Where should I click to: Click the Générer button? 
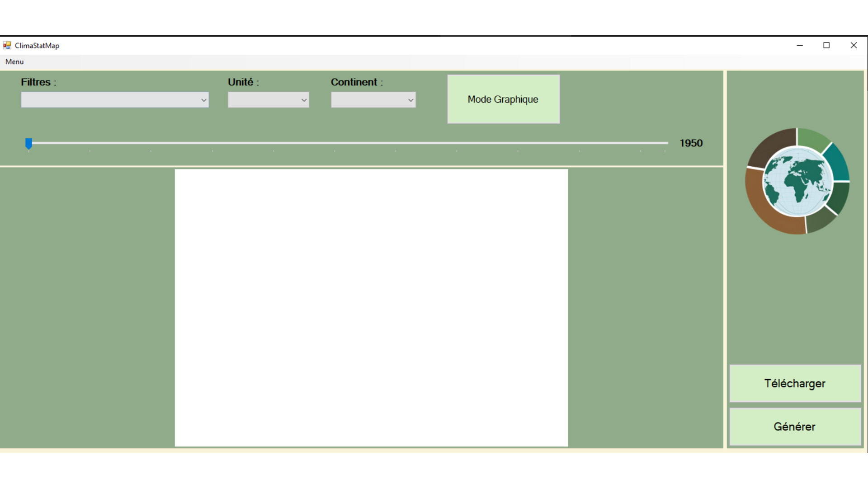pyautogui.click(x=795, y=427)
